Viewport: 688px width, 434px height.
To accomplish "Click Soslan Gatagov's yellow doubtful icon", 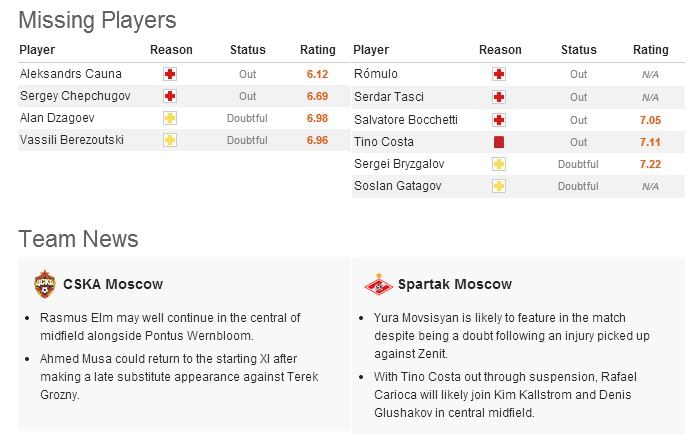I will pos(499,186).
